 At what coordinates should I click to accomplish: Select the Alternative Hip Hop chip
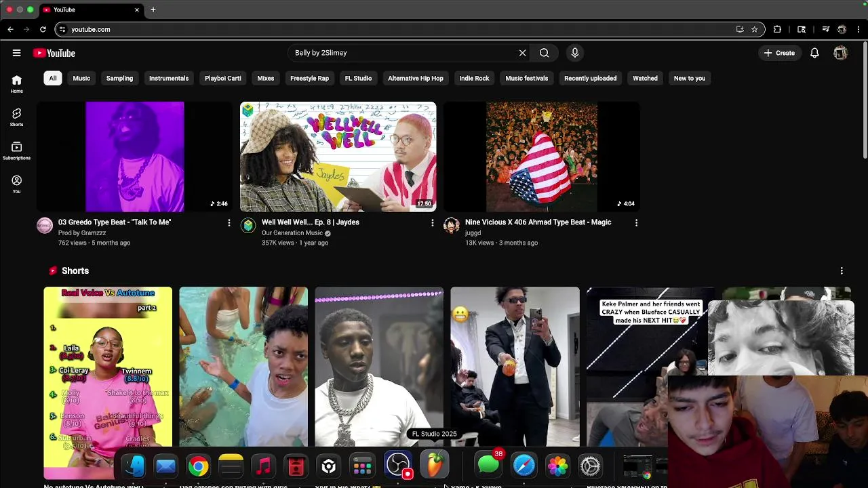[x=416, y=78]
